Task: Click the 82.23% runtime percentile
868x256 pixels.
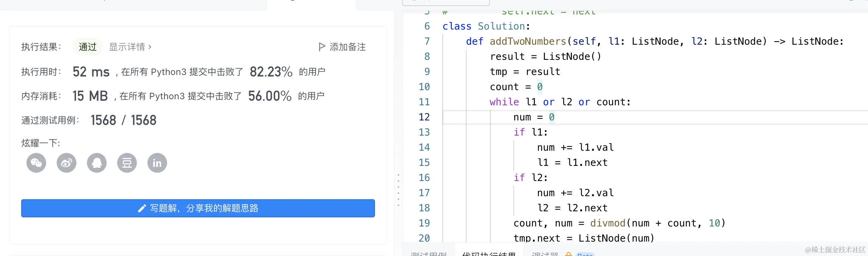Action: click(271, 72)
